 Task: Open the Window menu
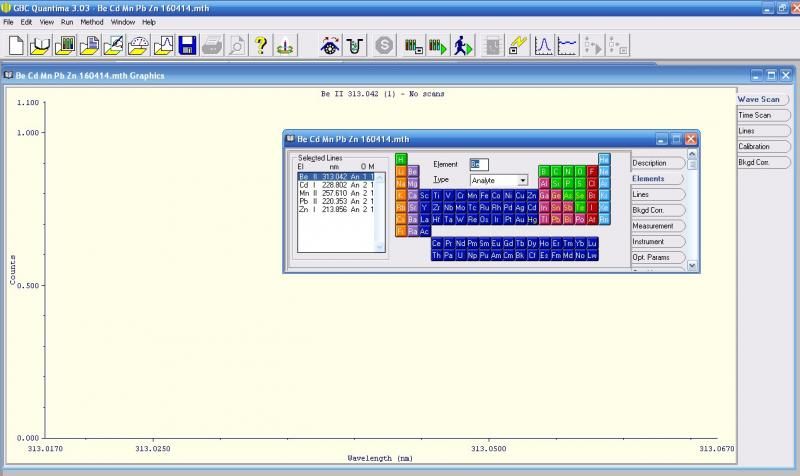coord(123,22)
